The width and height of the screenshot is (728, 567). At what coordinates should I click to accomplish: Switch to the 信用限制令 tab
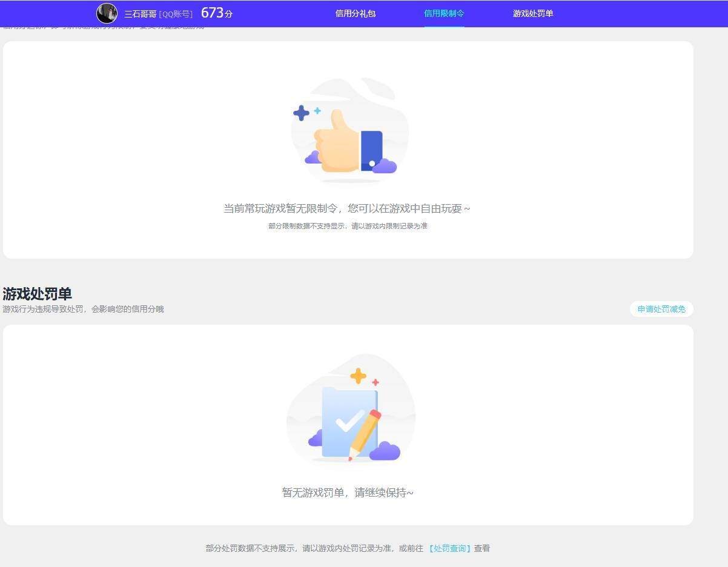(x=444, y=13)
